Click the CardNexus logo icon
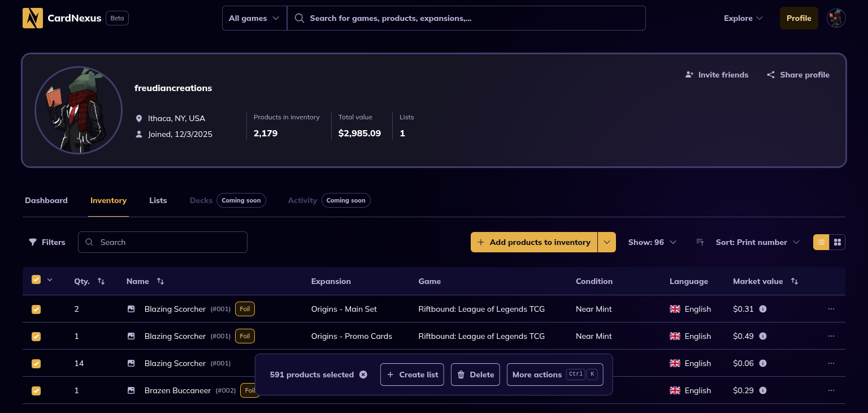 [x=33, y=18]
